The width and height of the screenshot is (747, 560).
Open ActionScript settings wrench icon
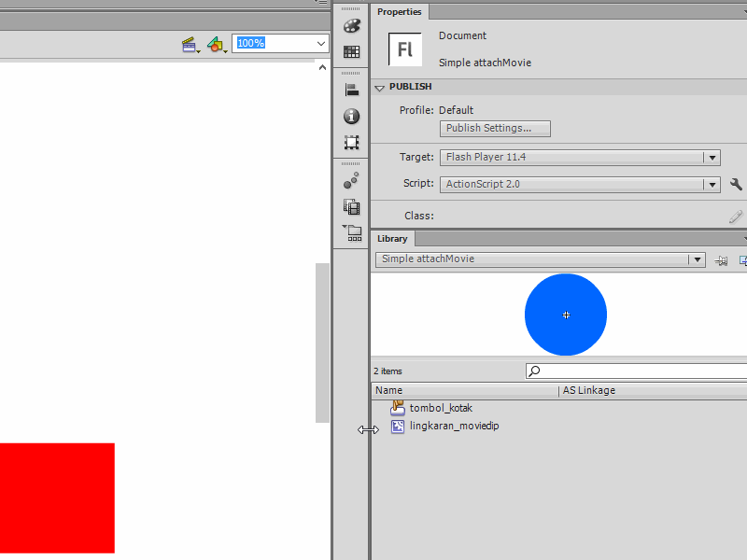(736, 185)
